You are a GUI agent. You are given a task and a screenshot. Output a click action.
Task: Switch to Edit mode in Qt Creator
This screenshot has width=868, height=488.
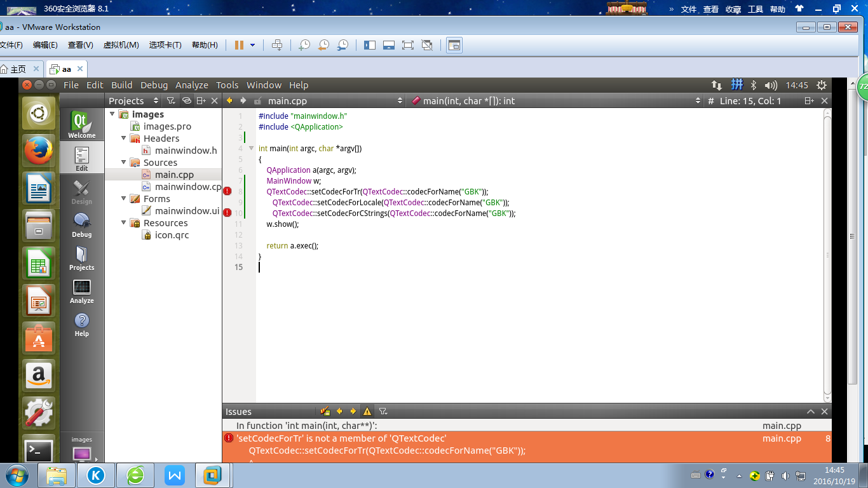[81, 158]
